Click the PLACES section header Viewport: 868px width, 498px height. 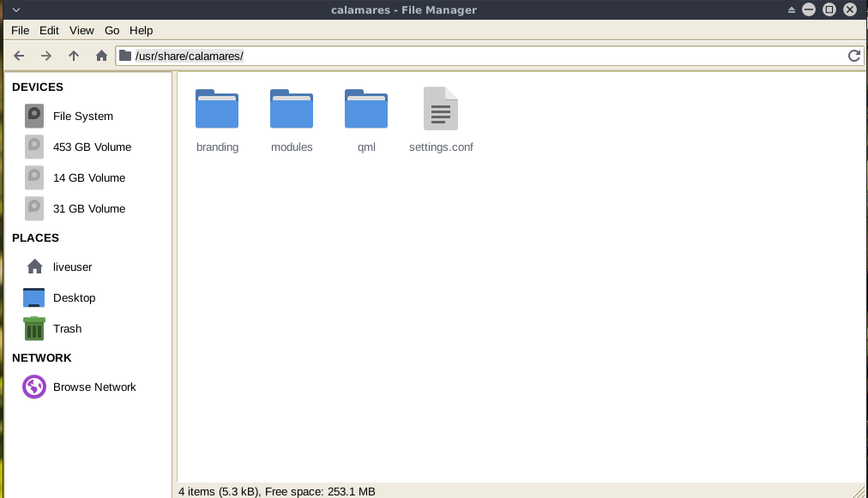35,238
